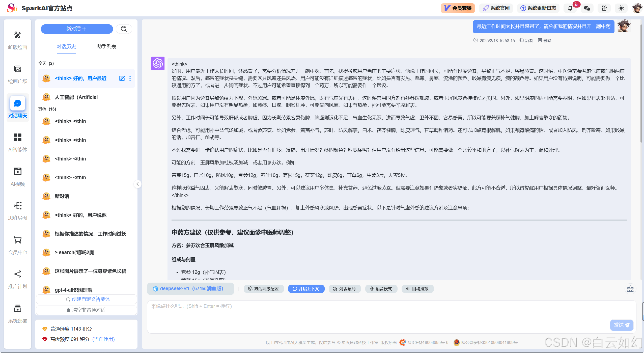
Task: Open the deepseek-R1 model selector
Action: tap(190, 289)
